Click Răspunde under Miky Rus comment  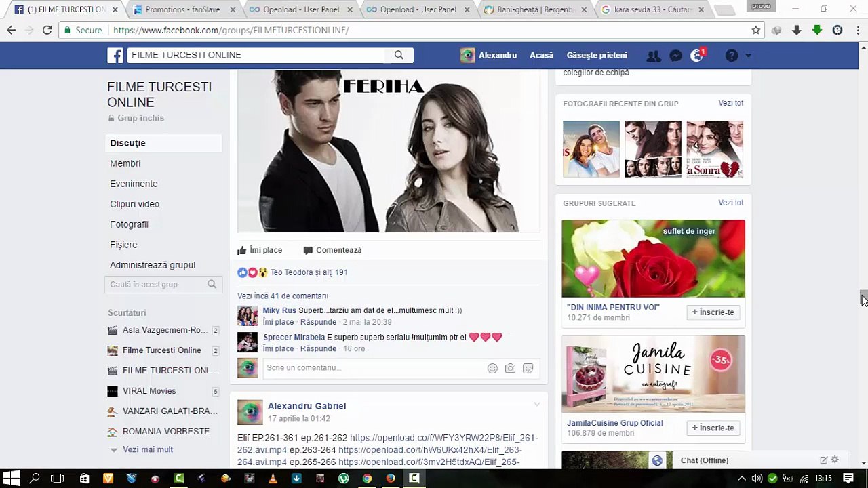[318, 322]
